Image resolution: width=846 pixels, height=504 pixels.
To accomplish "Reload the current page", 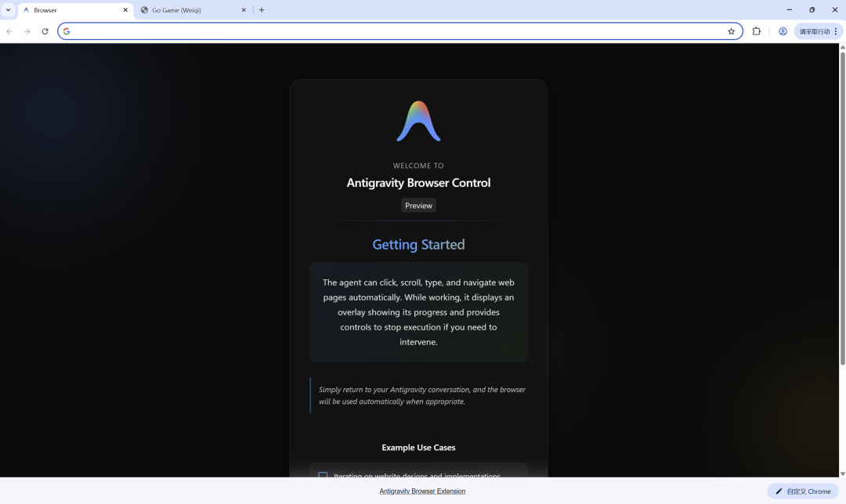I will pos(45,31).
